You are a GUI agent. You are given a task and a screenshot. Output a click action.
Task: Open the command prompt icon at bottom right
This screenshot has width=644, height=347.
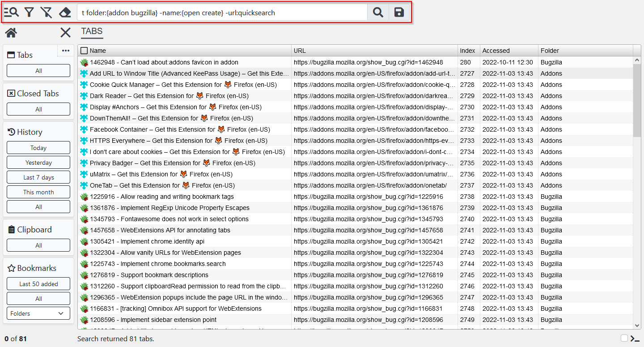635,338
